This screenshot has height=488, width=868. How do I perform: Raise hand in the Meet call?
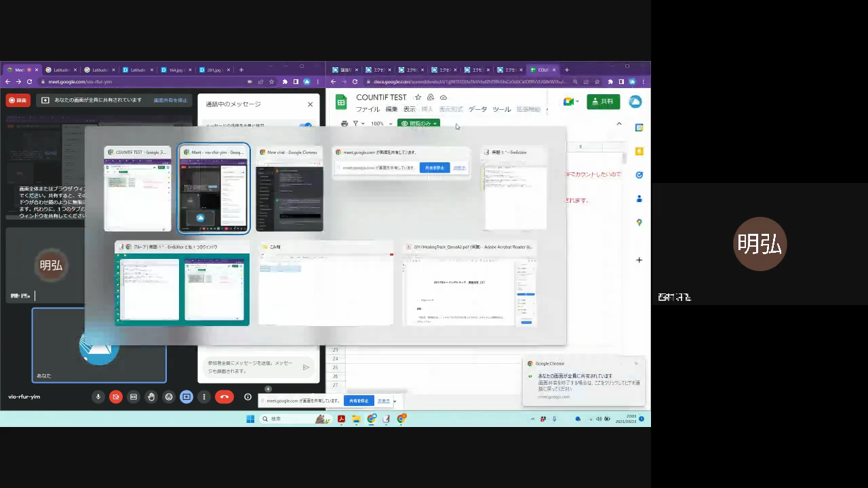pyautogui.click(x=151, y=397)
